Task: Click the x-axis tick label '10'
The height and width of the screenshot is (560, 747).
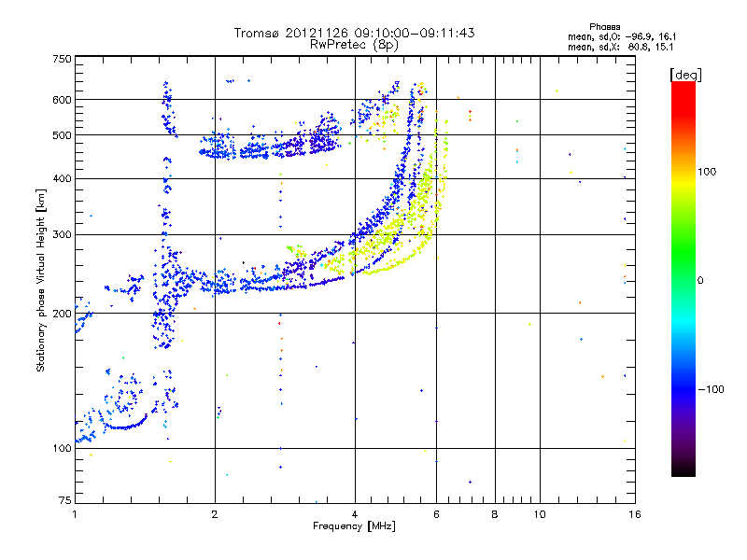Action: (x=540, y=514)
